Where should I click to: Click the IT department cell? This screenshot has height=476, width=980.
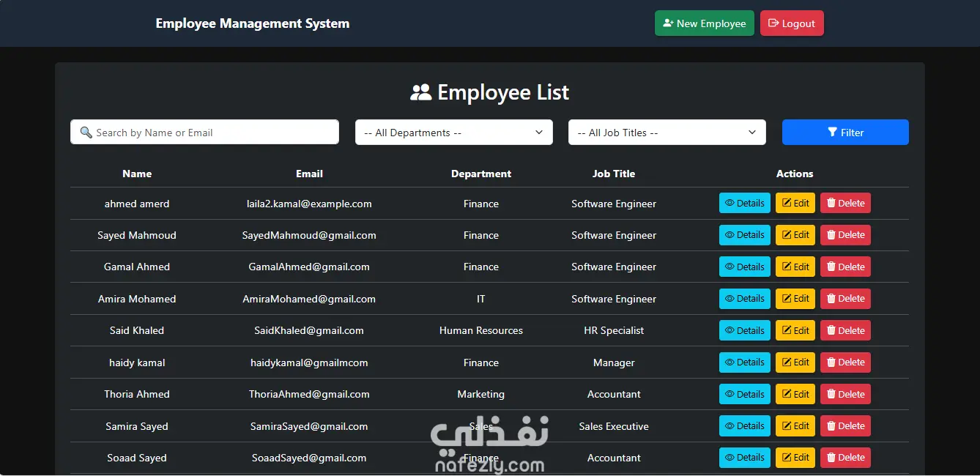(x=481, y=299)
